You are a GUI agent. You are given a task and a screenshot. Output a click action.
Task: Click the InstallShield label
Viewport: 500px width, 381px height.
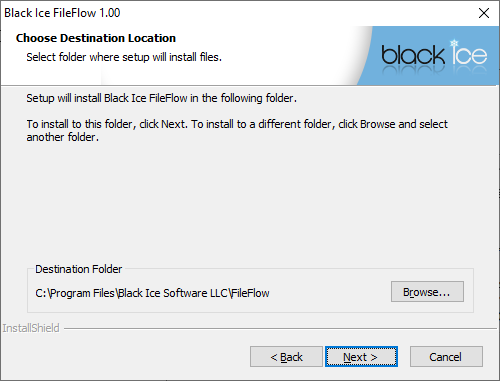click(x=31, y=328)
